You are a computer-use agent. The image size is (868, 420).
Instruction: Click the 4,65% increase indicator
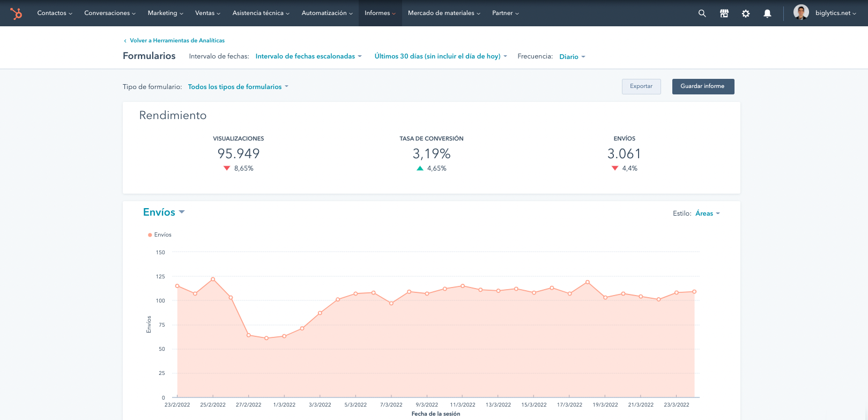(x=432, y=168)
